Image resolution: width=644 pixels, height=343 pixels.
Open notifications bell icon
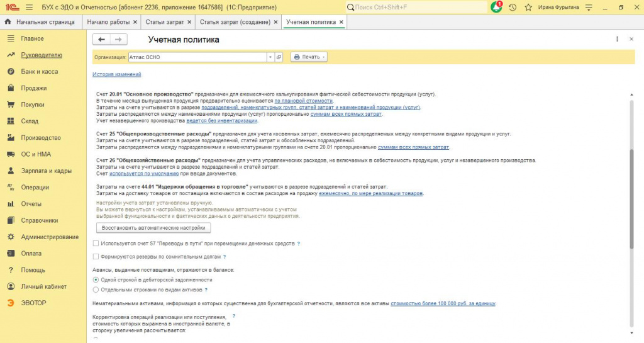pyautogui.click(x=496, y=7)
